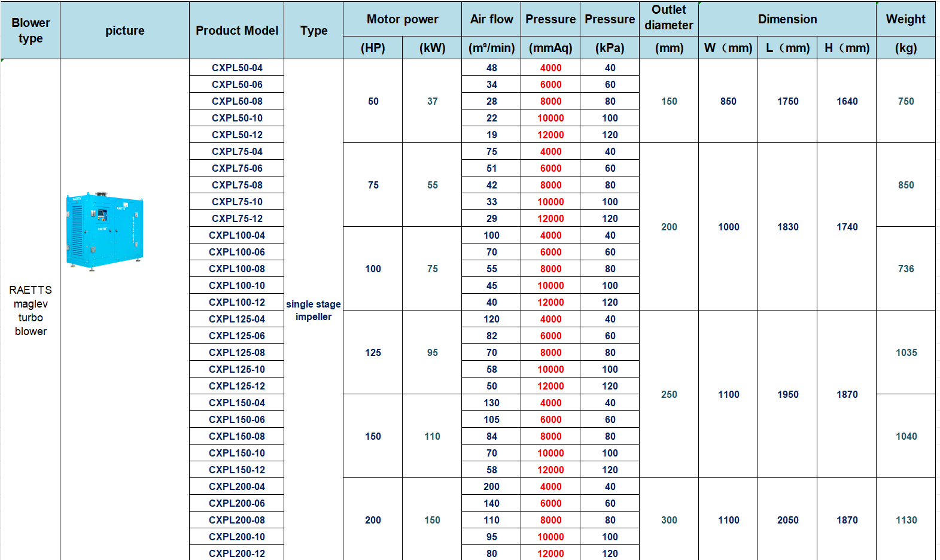Select the 'L (mm)' header cell
The height and width of the screenshot is (560, 940).
(787, 48)
